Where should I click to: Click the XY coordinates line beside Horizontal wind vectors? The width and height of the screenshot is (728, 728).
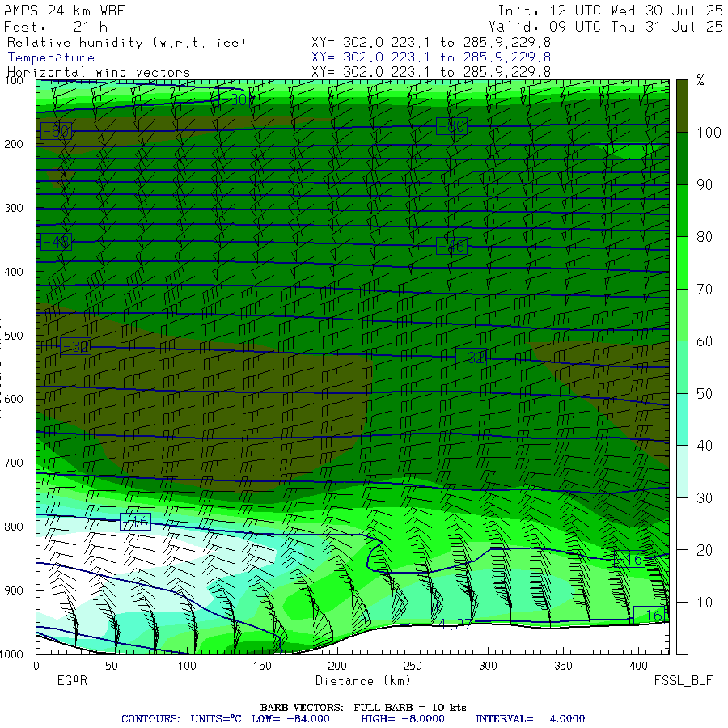pyautogui.click(x=431, y=73)
